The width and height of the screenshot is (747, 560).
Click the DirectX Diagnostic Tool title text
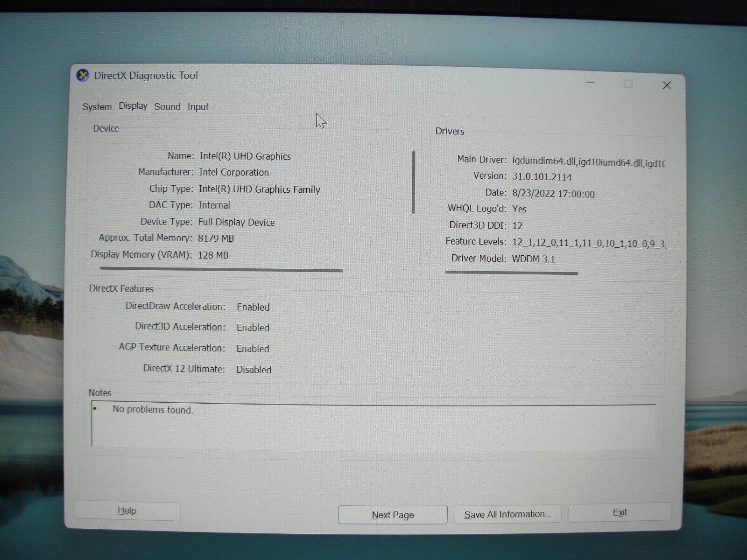pyautogui.click(x=146, y=76)
